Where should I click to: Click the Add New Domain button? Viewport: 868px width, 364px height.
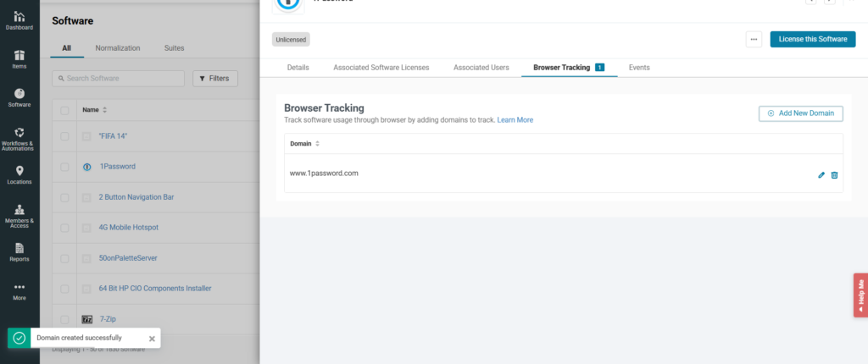pos(800,113)
